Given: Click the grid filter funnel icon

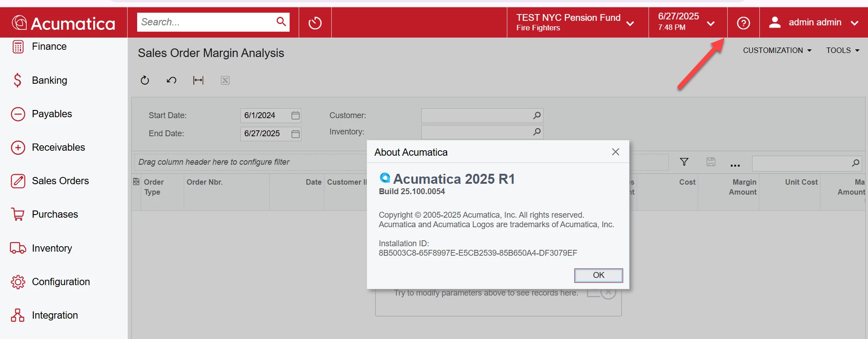Looking at the screenshot, I should point(684,162).
